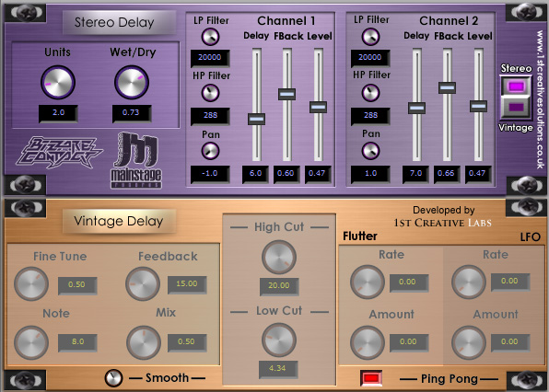549x392 pixels.
Task: Click the Bizzare Contact logo
Action: pyautogui.click(x=59, y=152)
